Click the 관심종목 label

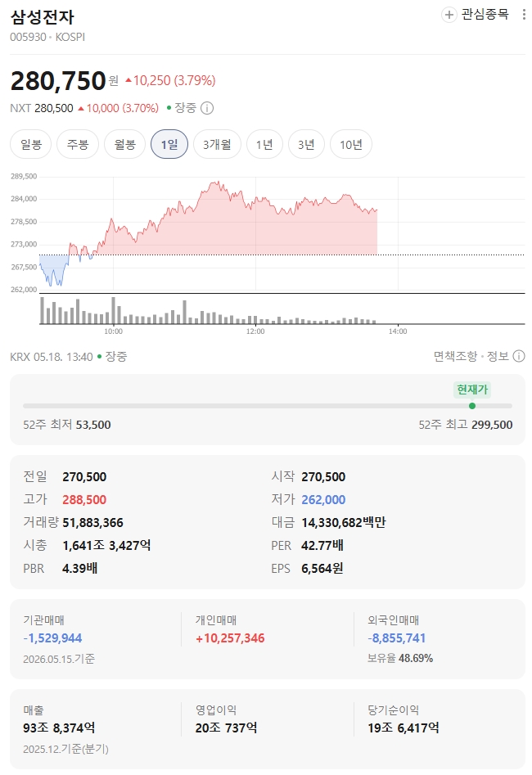pyautogui.click(x=485, y=15)
